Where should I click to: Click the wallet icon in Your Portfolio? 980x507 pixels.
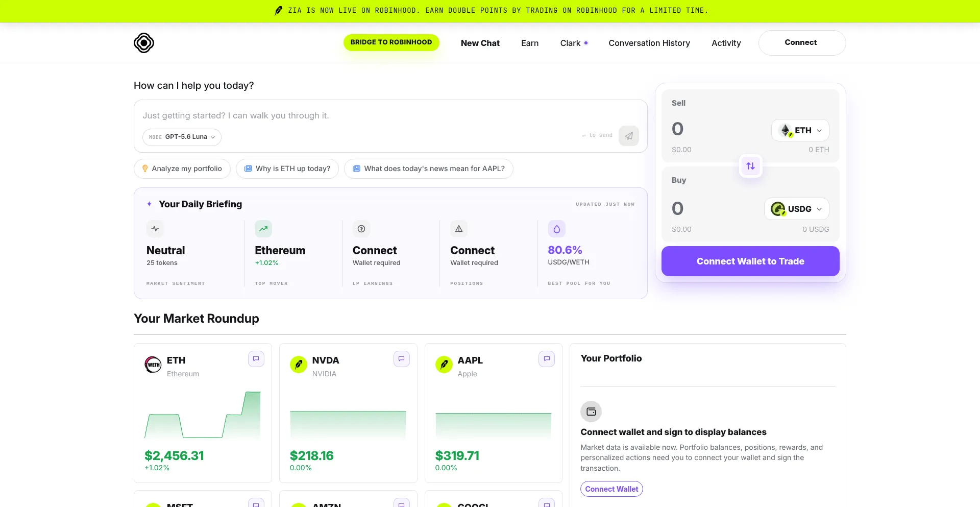[x=591, y=412]
